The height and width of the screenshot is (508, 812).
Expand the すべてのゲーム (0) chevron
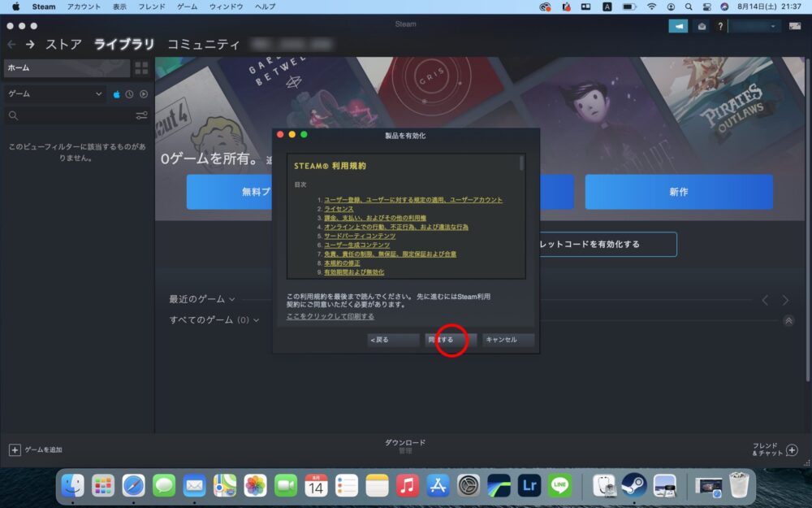coord(256,320)
